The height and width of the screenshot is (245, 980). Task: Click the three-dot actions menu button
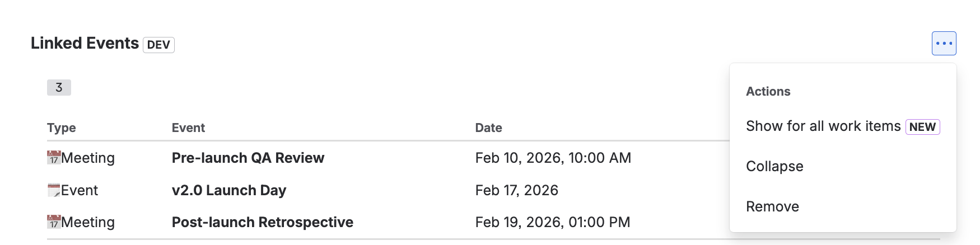[x=944, y=44]
